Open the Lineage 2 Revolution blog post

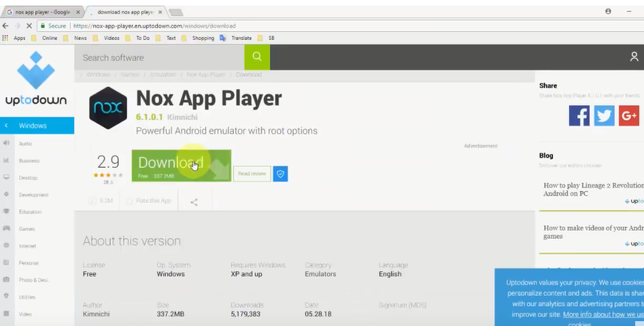pos(594,189)
